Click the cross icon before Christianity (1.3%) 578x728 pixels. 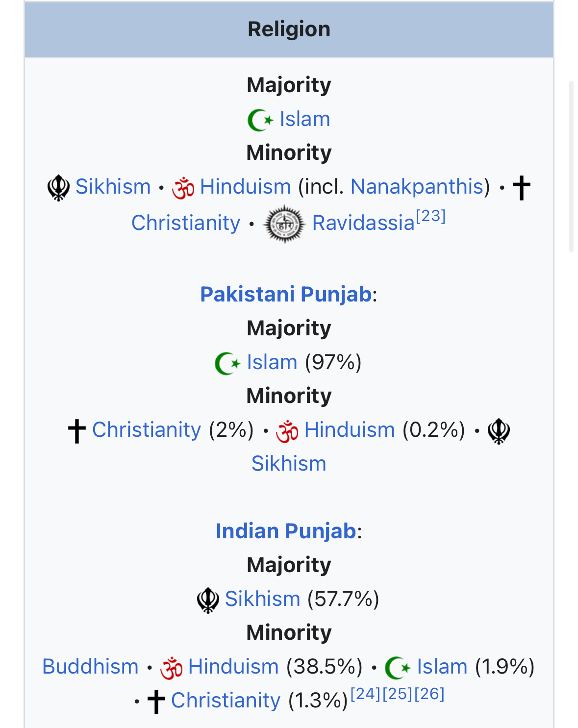point(156,702)
